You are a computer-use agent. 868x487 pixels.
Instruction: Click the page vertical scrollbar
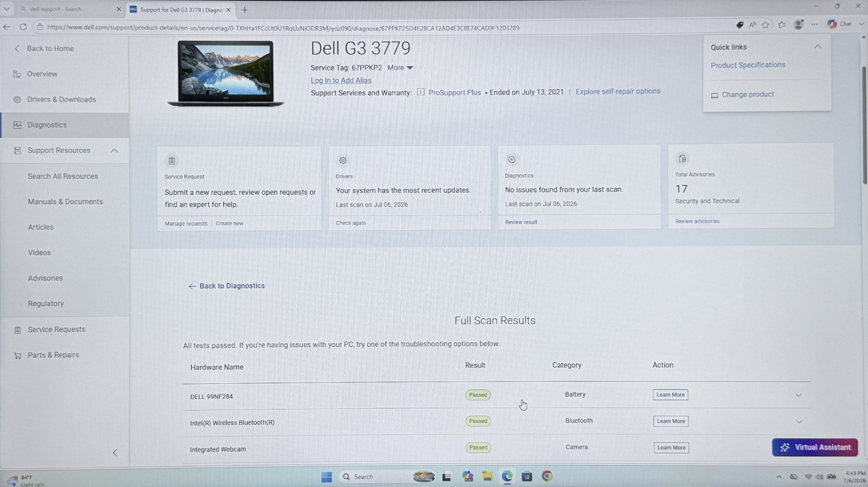point(863,125)
